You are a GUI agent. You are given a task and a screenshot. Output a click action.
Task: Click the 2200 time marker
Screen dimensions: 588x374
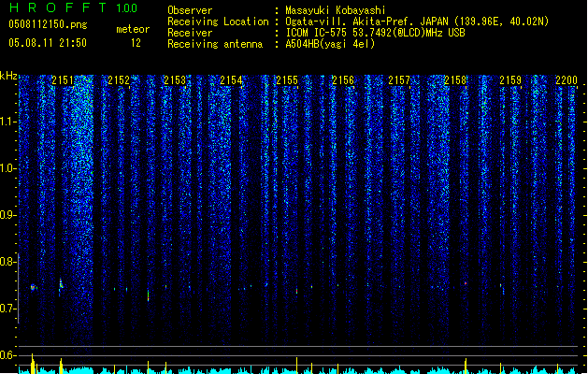click(566, 80)
